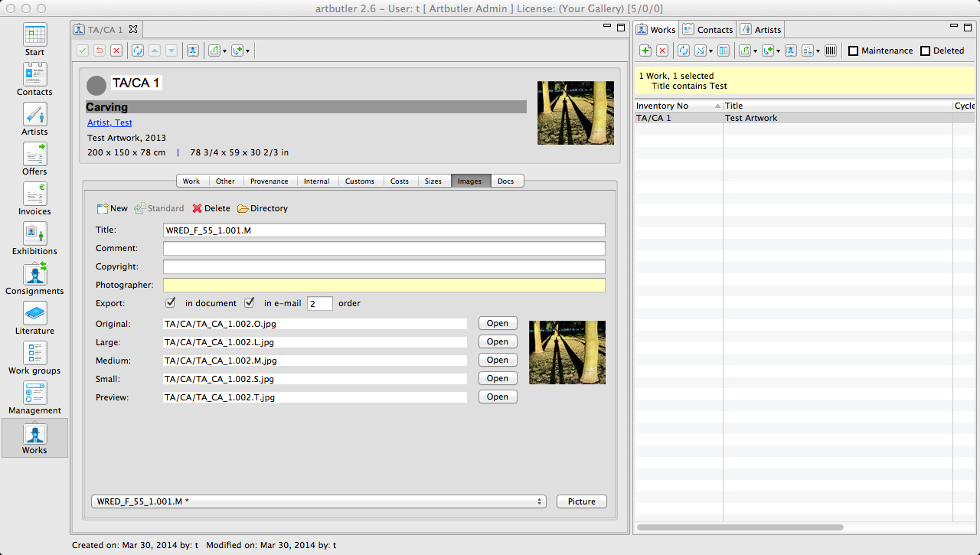Select the TA/CA 1 Test Artwork row
This screenshot has height=555, width=980.
805,118
